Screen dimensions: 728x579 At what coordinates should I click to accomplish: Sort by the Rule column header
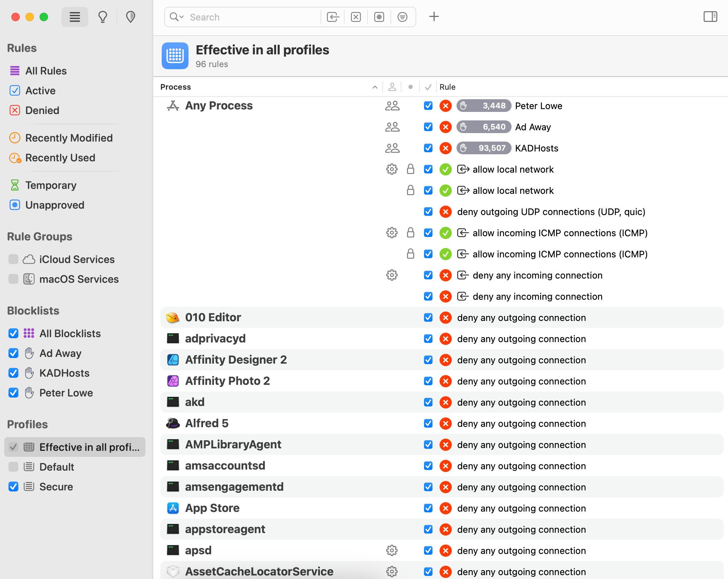coord(447,87)
